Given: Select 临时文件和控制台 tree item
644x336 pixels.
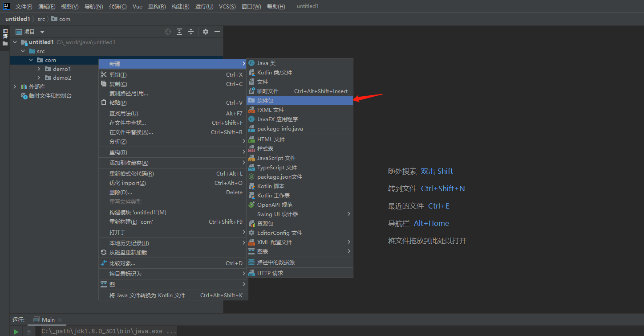Looking at the screenshot, I should pos(47,96).
